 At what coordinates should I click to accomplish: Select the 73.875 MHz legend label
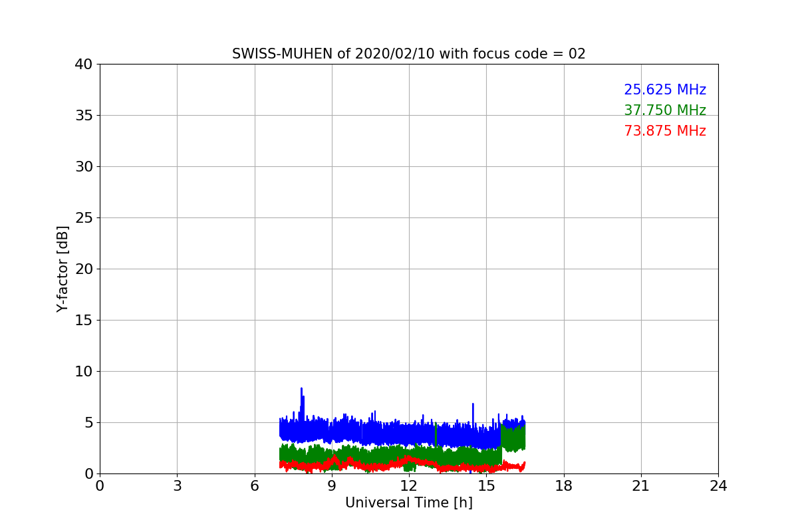[x=665, y=131]
